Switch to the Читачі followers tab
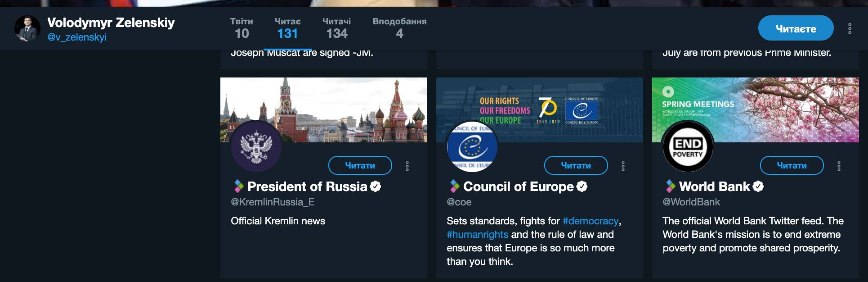The image size is (868, 282). 336,28
